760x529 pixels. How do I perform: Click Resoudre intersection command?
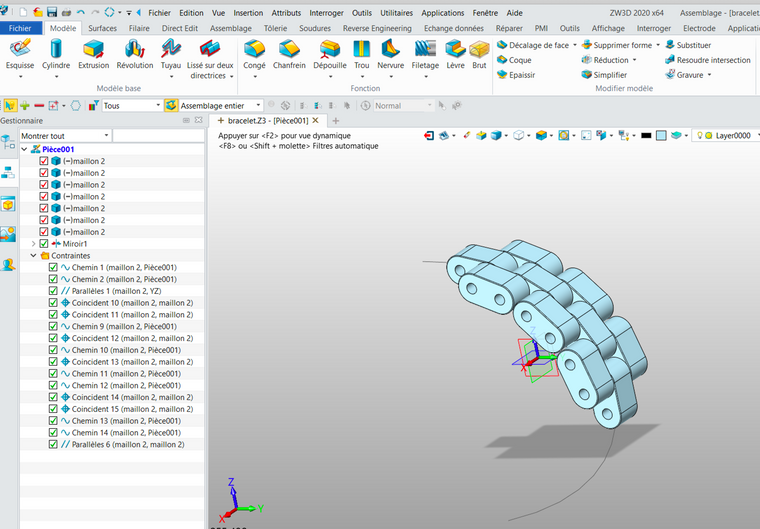708,60
